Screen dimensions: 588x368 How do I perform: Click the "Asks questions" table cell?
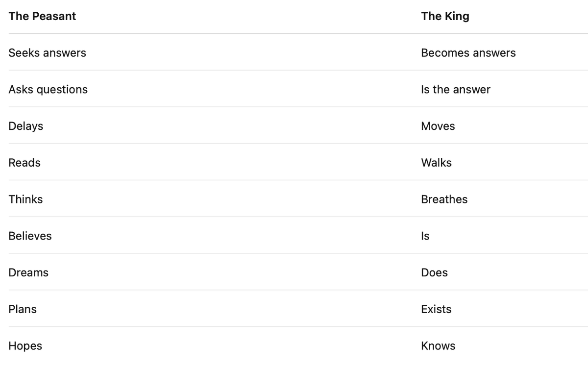click(x=48, y=90)
